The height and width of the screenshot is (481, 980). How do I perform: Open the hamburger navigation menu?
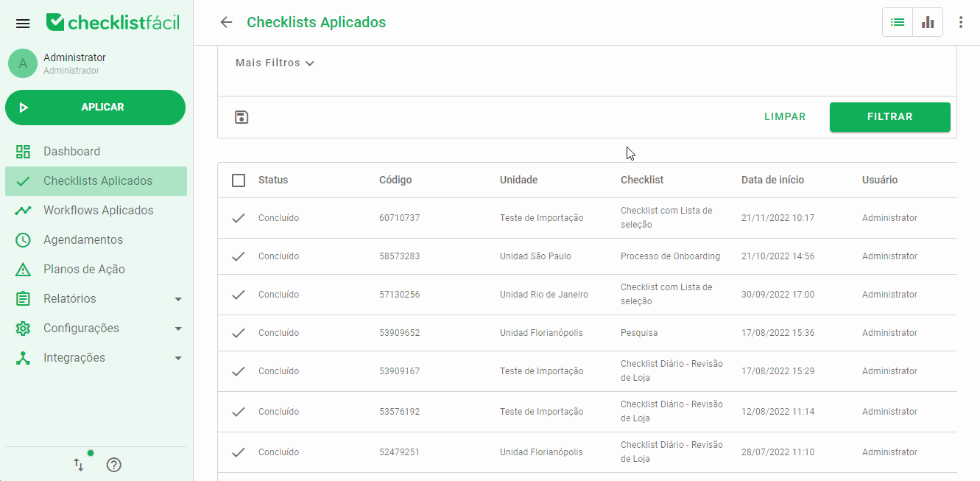[x=23, y=22]
